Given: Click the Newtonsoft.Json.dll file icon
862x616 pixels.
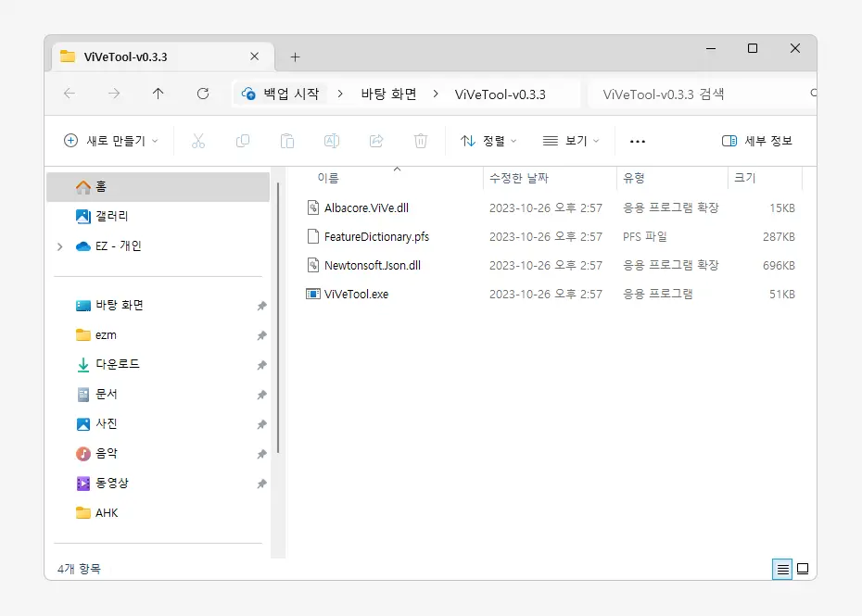Looking at the screenshot, I should coord(312,266).
